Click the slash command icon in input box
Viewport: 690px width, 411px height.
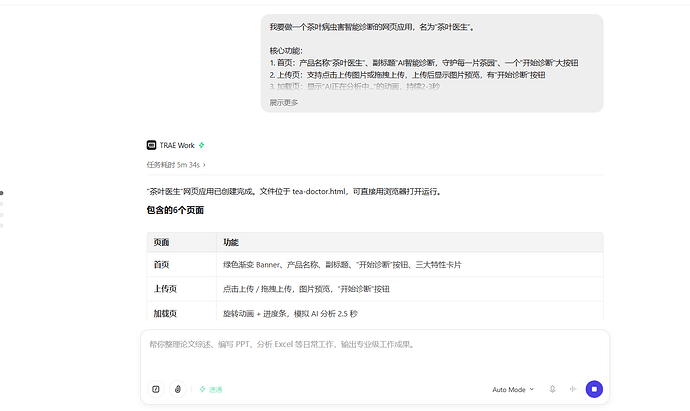[156, 389]
